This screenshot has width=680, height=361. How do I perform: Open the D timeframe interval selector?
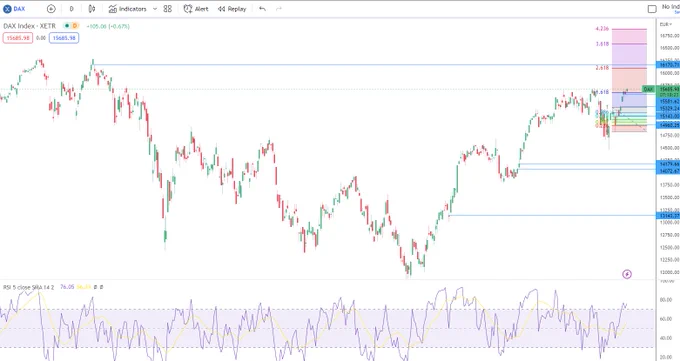click(x=72, y=9)
